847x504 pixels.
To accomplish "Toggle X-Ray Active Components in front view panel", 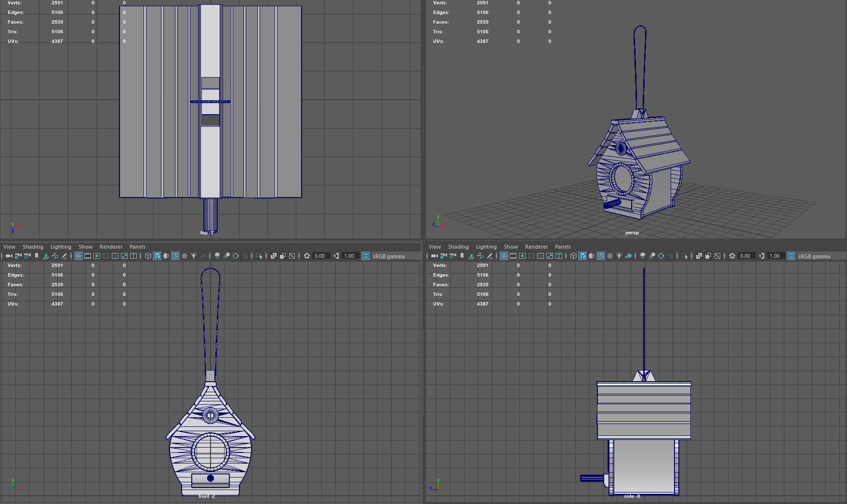I will coord(282,256).
